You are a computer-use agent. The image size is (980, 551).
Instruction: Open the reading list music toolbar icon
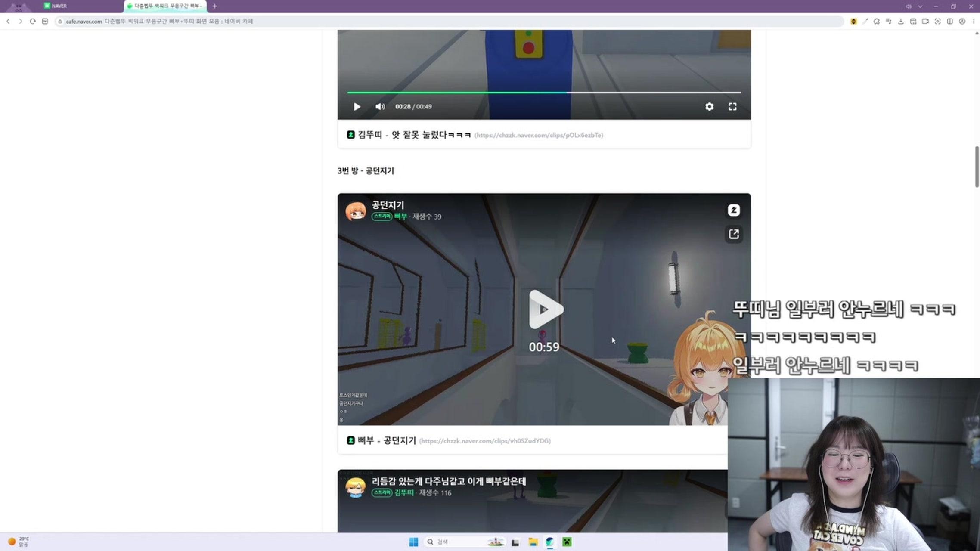(x=889, y=21)
